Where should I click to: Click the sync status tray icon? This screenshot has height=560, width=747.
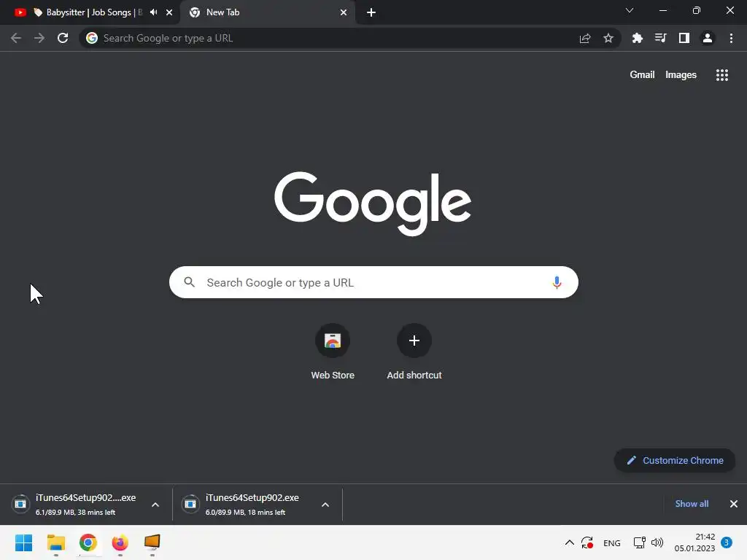click(587, 542)
